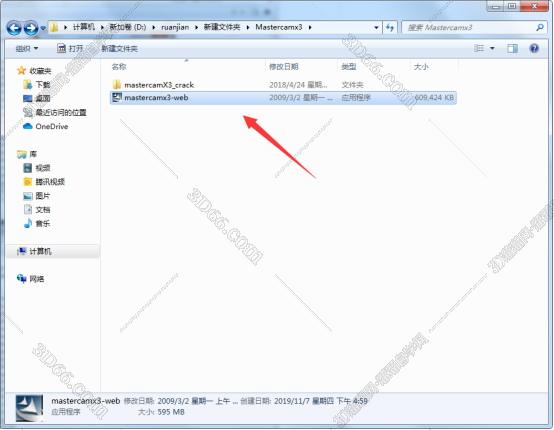The height and width of the screenshot is (430, 554).
Task: Select ruanjian in the address path
Action: point(175,27)
